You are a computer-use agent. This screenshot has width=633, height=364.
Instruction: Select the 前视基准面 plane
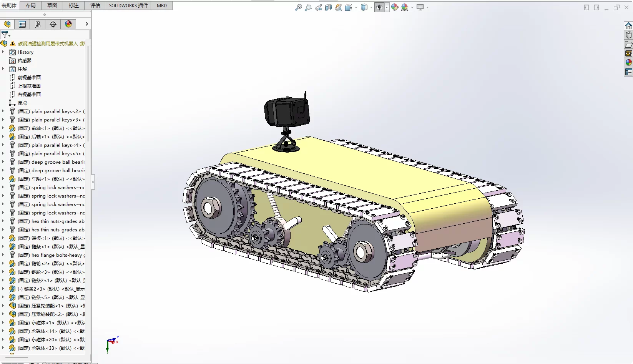click(29, 77)
